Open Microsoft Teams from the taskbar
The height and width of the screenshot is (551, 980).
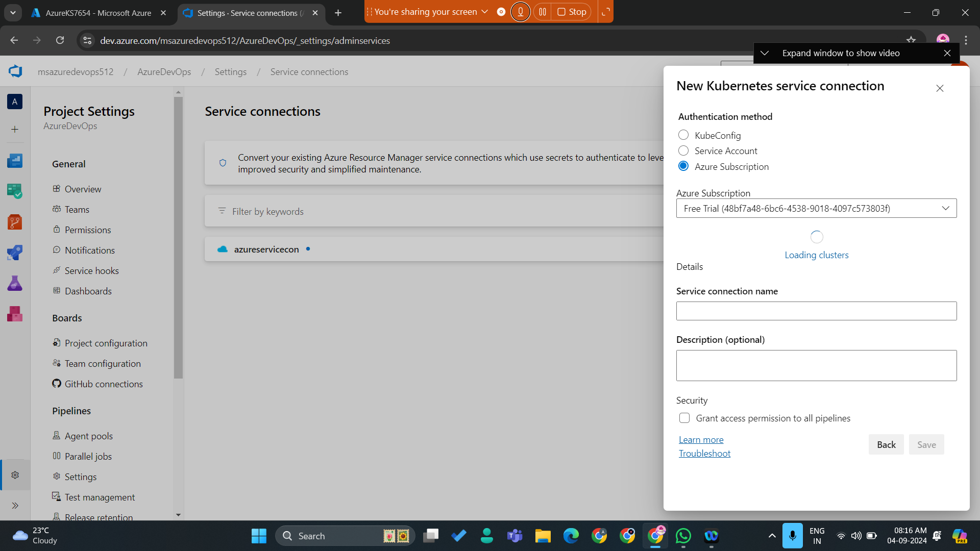514,536
